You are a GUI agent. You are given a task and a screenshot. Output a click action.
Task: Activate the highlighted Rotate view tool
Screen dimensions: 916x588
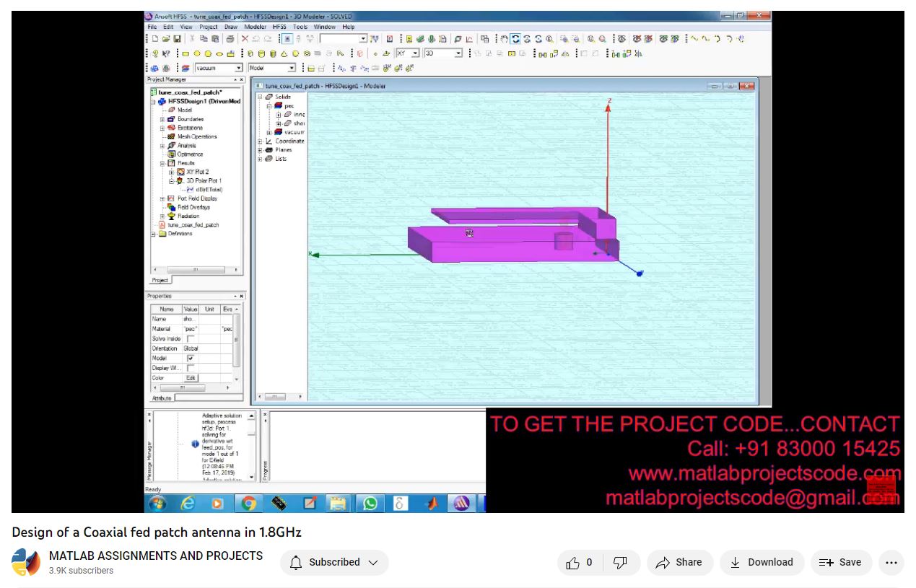point(515,39)
